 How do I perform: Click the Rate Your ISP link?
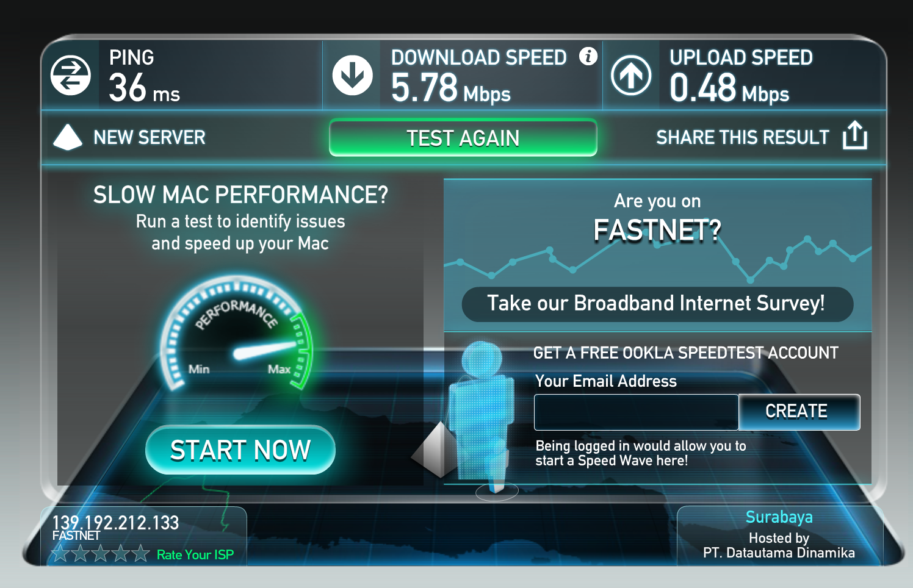(x=195, y=554)
